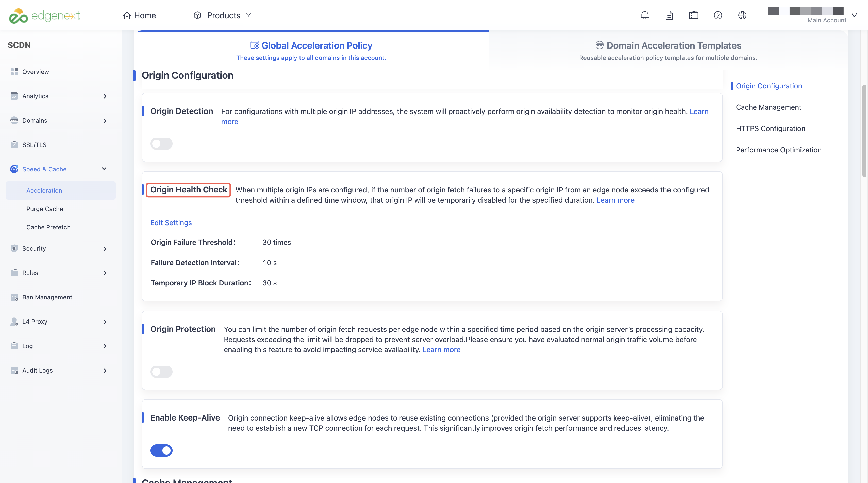Click the help question mark icon
This screenshot has height=483, width=868.
coord(718,15)
